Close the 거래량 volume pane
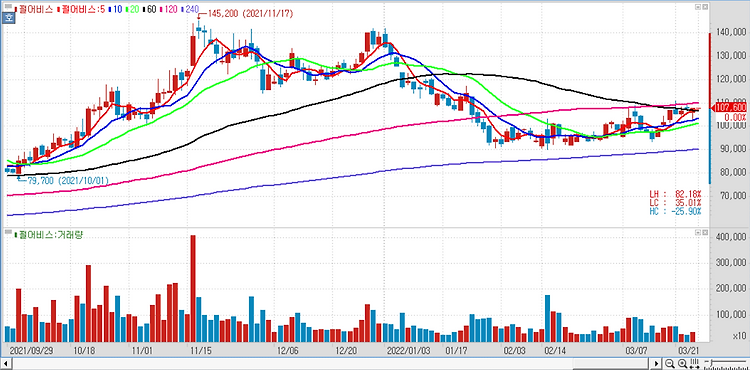The width and height of the screenshot is (750, 370). click(704, 231)
